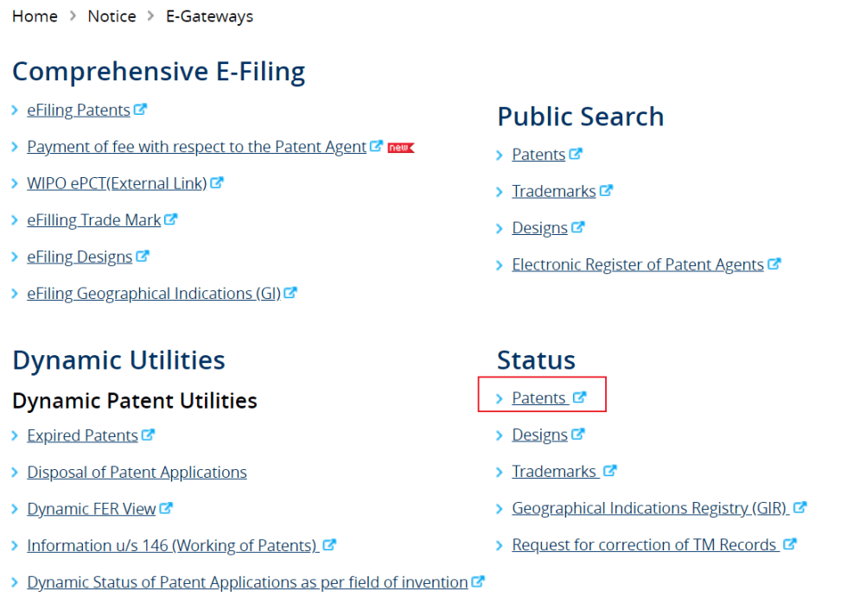
Task: Open Disposal of Patent Applications link
Action: [x=137, y=472]
